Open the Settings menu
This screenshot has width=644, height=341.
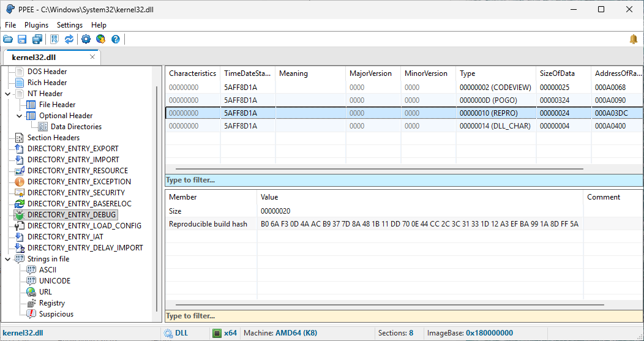[69, 25]
